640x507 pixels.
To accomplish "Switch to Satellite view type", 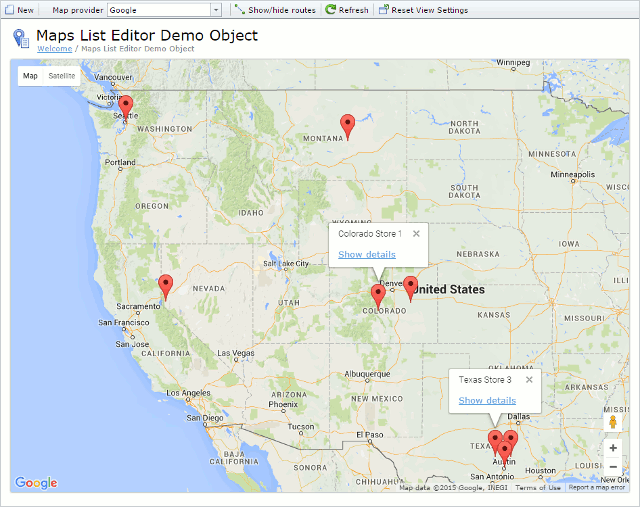I will coord(62,76).
